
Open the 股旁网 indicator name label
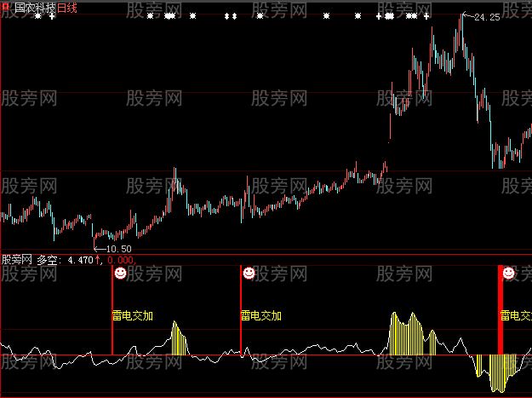point(17,260)
